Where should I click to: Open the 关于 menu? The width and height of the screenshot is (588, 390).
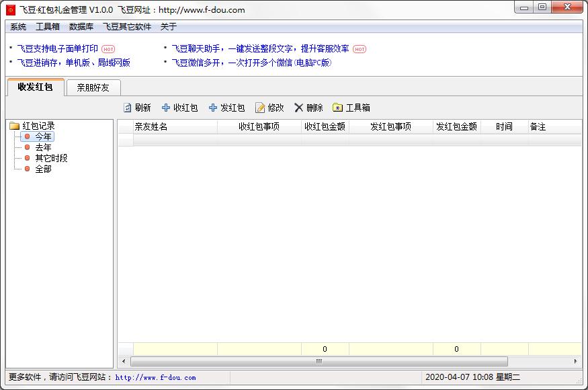tap(169, 27)
